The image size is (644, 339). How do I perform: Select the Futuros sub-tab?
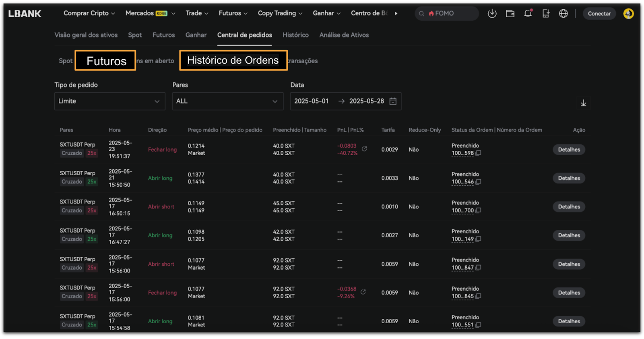(105, 60)
